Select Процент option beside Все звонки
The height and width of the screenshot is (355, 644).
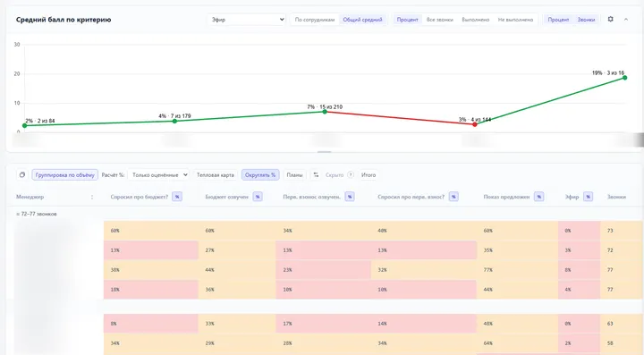coord(408,20)
